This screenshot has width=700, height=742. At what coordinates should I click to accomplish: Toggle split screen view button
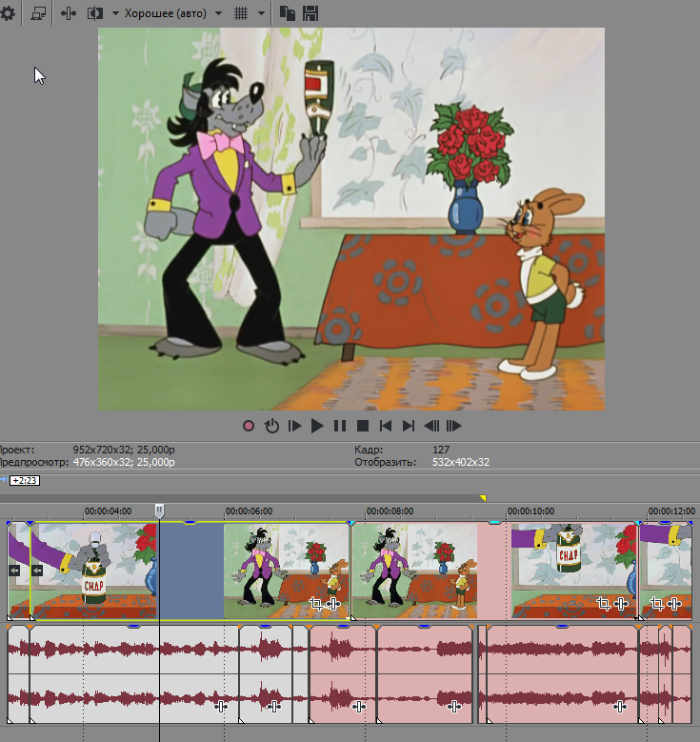click(95, 13)
